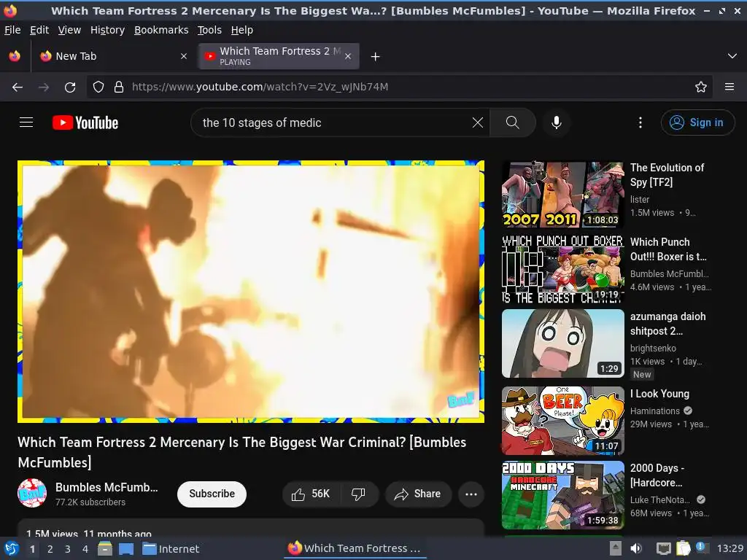Open the Help menu
747x560 pixels.
click(242, 30)
